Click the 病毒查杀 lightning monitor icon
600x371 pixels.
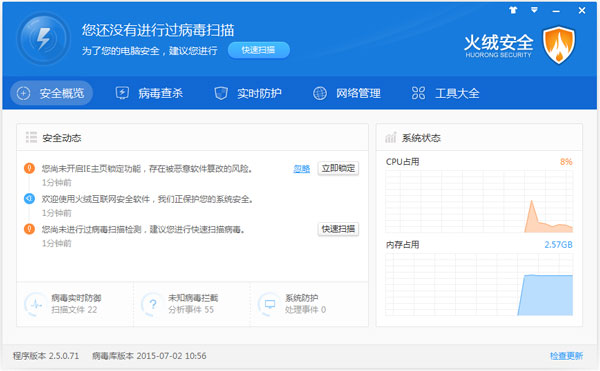click(122, 93)
